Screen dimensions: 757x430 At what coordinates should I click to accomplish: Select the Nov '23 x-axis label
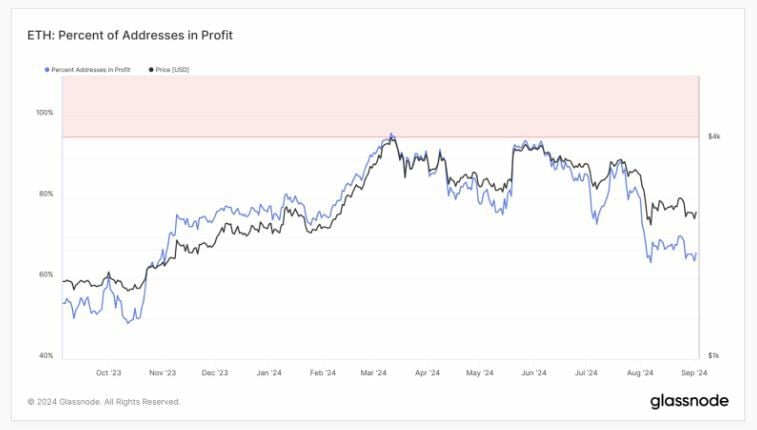[x=162, y=372]
